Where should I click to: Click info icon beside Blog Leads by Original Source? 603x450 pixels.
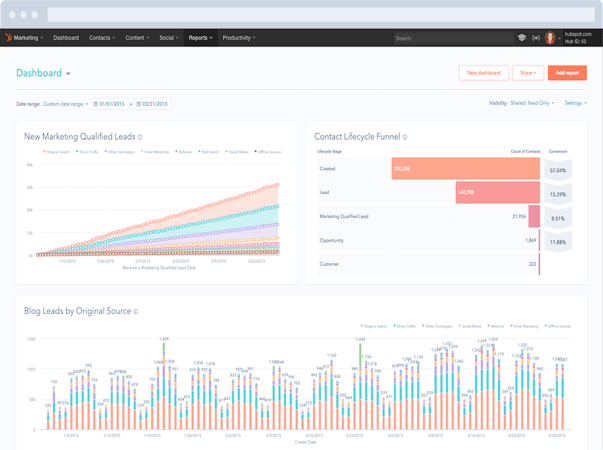137,312
